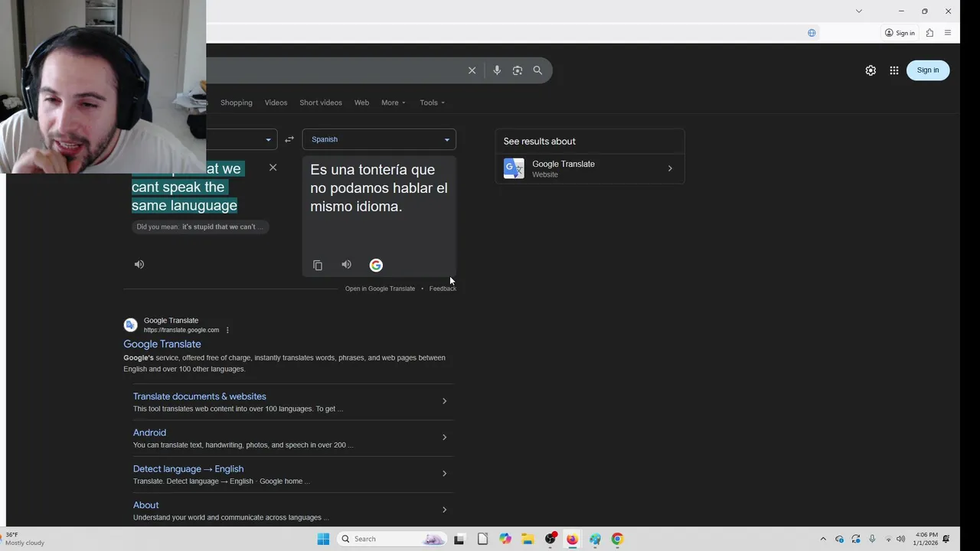Open Firefox from the taskbar
The image size is (980, 551).
coord(572,539)
